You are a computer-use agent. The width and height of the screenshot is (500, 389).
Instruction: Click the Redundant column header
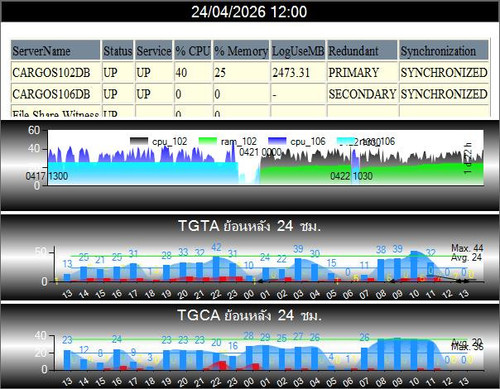point(362,51)
